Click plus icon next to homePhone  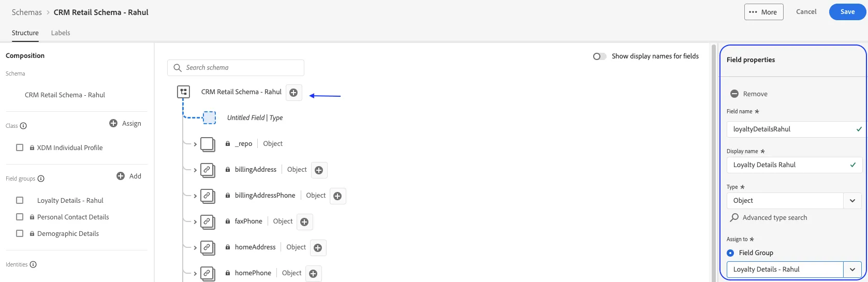[x=313, y=274]
